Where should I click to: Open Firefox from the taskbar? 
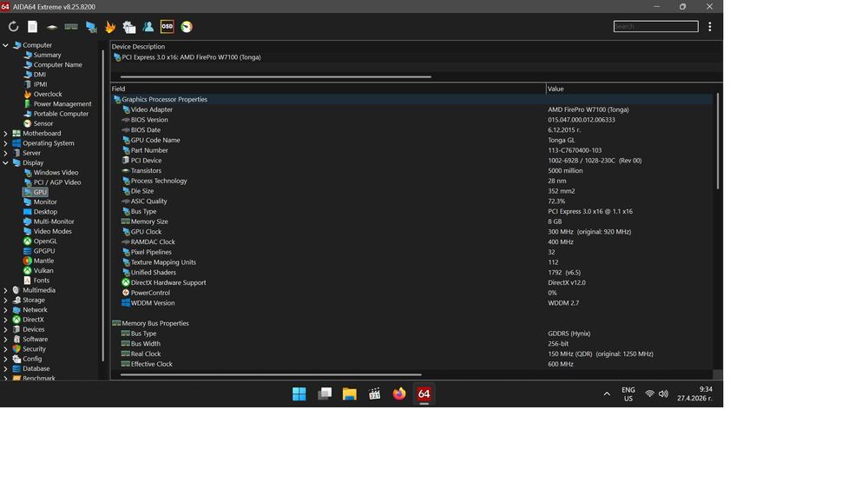point(399,393)
